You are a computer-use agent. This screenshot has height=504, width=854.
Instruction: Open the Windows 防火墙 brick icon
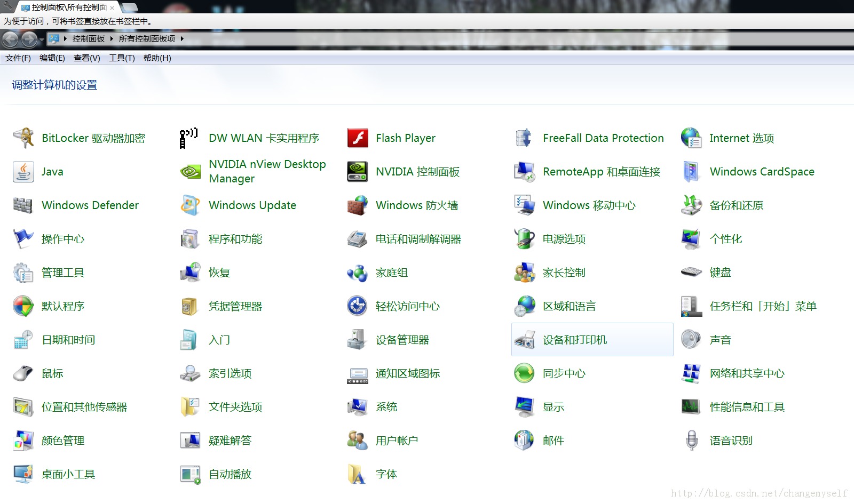point(358,205)
